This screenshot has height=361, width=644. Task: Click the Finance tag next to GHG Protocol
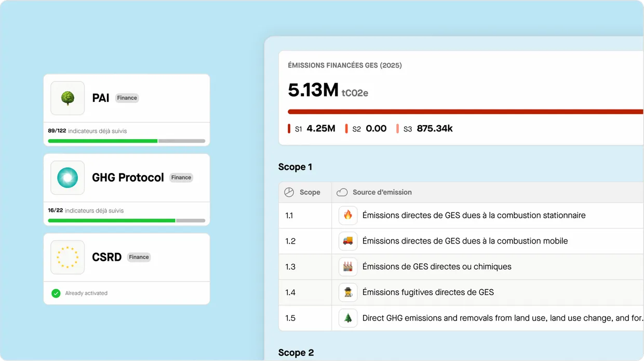click(181, 178)
